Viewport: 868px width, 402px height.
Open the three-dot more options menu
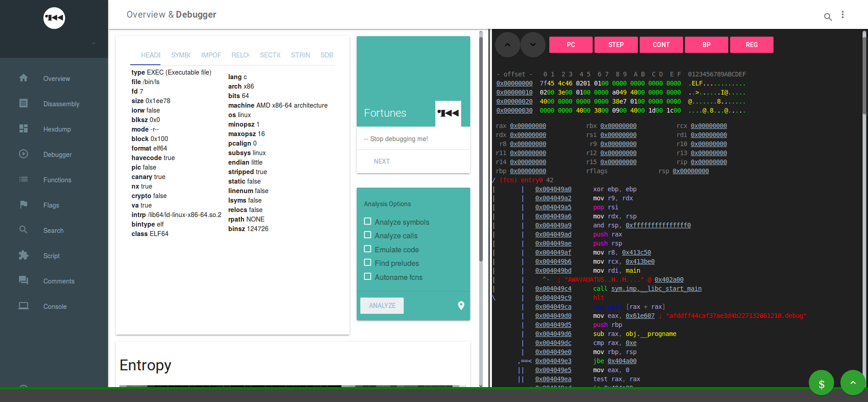pyautogui.click(x=843, y=15)
